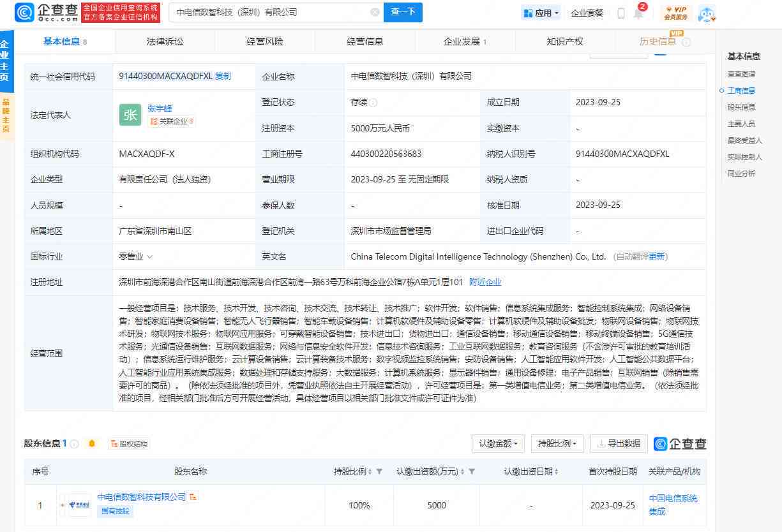Screen dimensions: 782x532
Task: Clear the search box with the X icon
Action: (375, 12)
